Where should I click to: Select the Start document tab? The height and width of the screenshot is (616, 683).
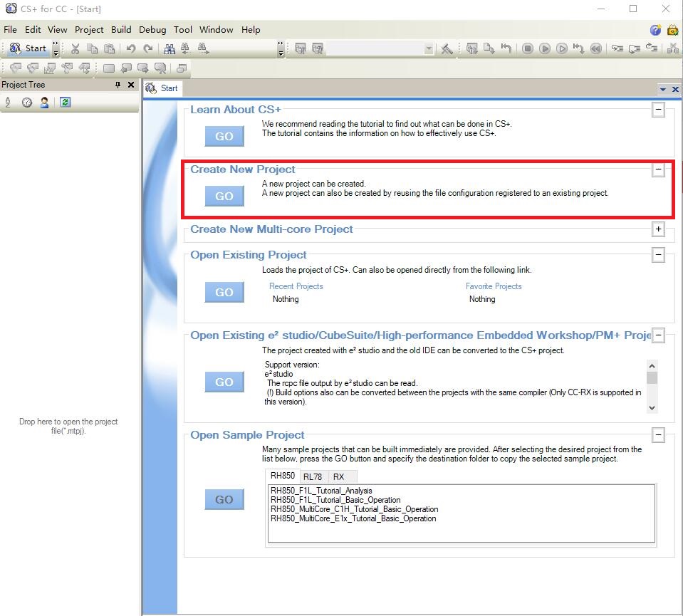pyautogui.click(x=162, y=88)
